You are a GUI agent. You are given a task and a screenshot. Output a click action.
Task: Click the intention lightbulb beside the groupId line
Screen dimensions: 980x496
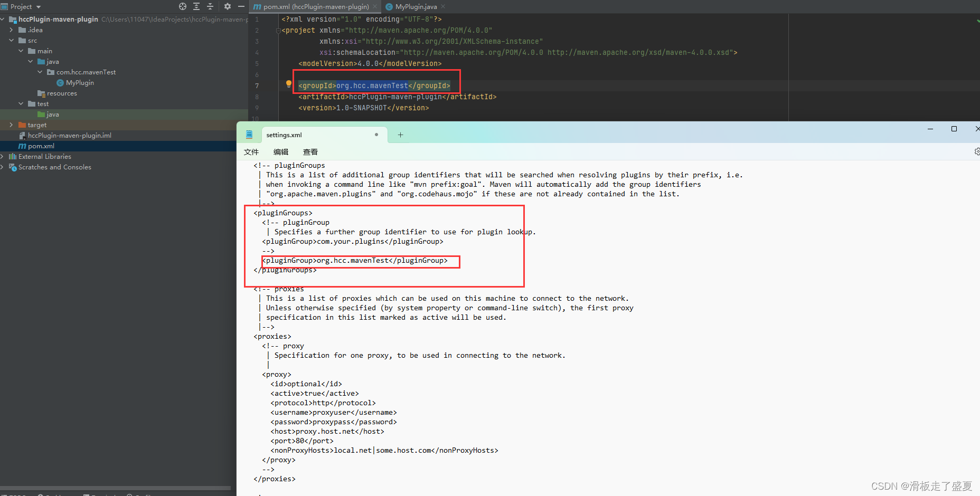[x=288, y=83]
